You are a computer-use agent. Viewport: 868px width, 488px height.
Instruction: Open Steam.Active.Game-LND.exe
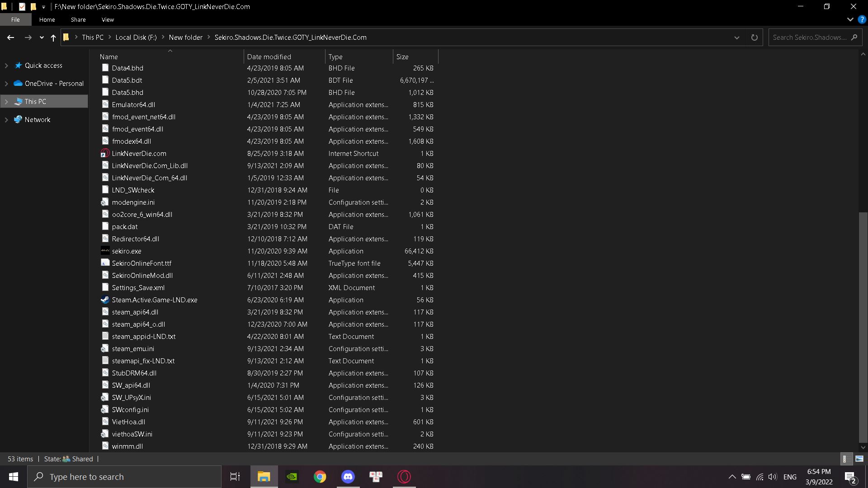[155, 299]
